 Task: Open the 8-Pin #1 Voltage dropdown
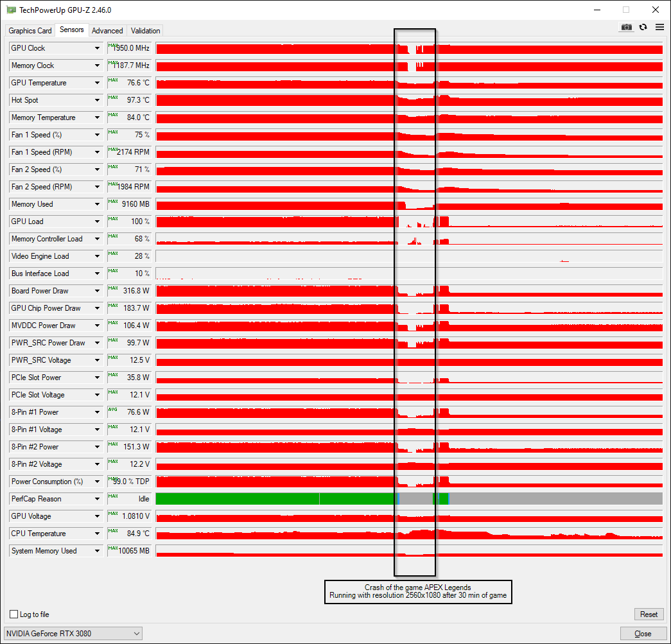97,430
